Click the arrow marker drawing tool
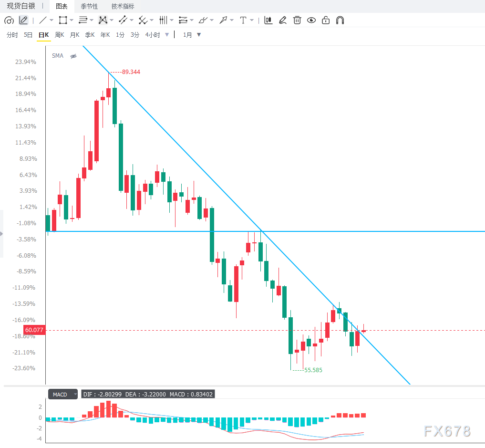 [x=223, y=21]
